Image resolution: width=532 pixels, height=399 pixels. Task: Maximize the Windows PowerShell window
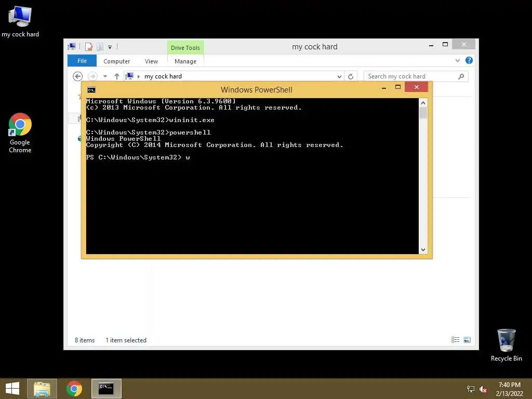tap(398, 87)
